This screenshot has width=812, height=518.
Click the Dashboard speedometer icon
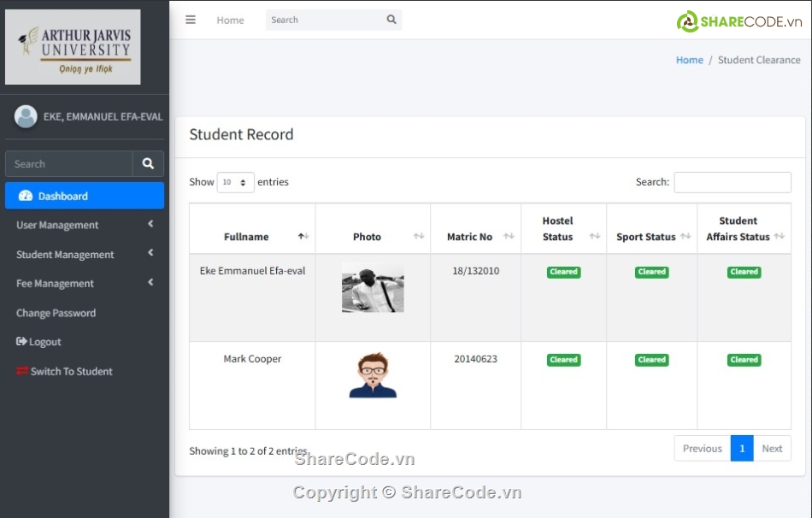click(26, 196)
